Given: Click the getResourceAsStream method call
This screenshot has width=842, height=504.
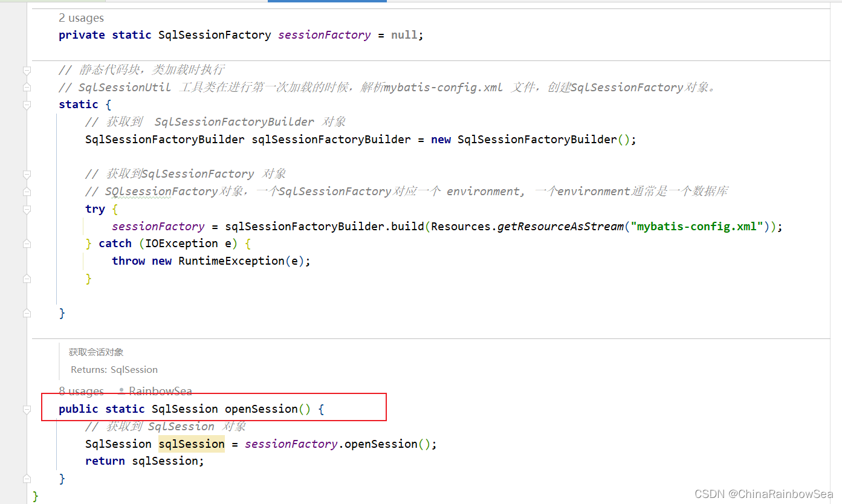Looking at the screenshot, I should [560, 227].
